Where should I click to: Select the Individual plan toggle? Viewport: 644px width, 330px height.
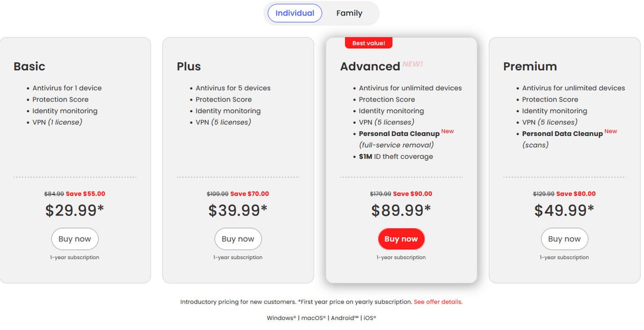click(x=295, y=13)
